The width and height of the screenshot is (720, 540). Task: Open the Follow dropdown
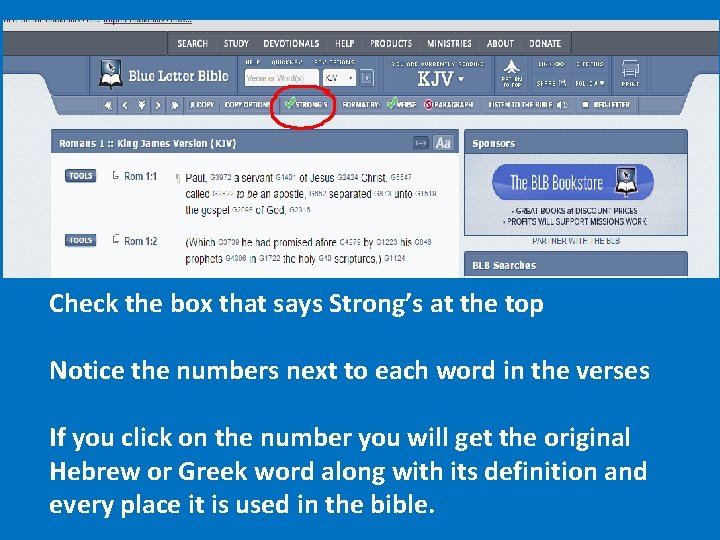590,83
